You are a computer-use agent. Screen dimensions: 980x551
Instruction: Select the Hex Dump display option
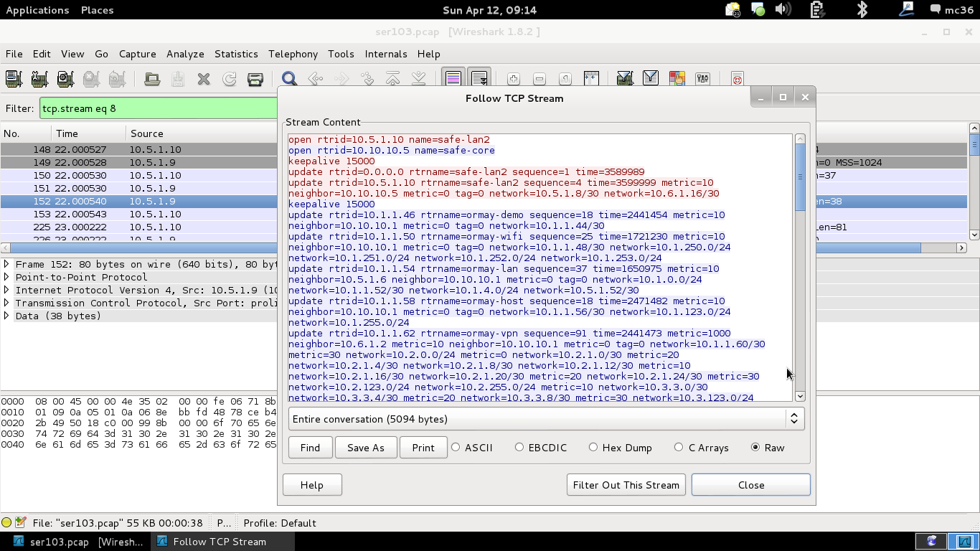593,447
